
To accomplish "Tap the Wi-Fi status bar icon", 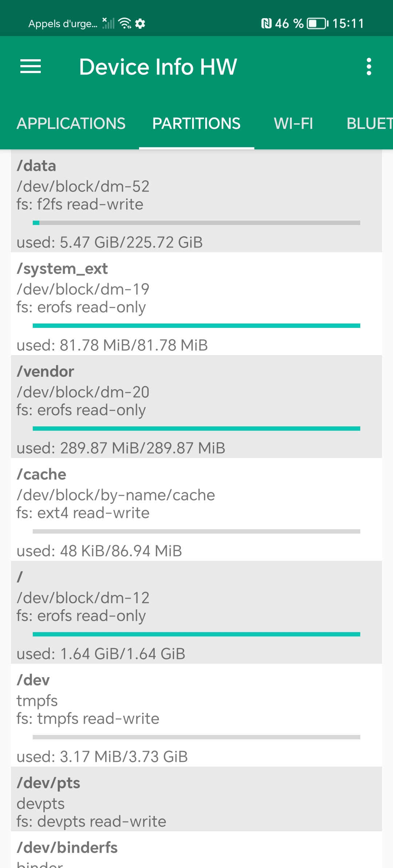I will [x=125, y=23].
